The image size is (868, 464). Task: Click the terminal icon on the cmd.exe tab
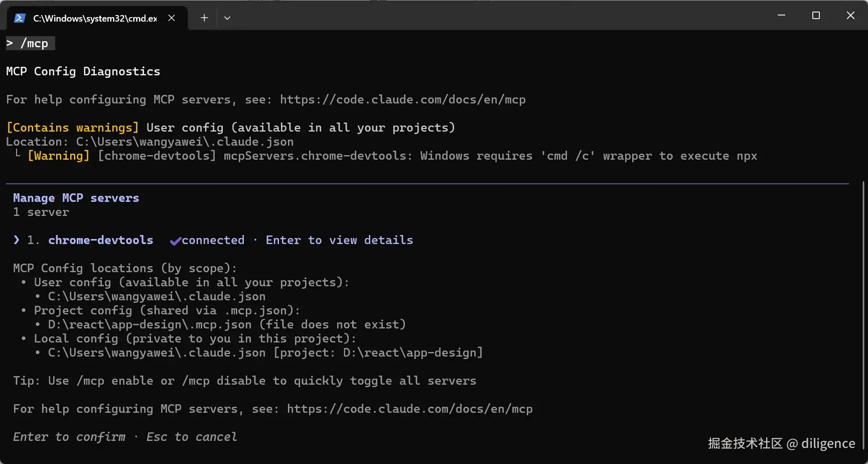click(x=20, y=18)
